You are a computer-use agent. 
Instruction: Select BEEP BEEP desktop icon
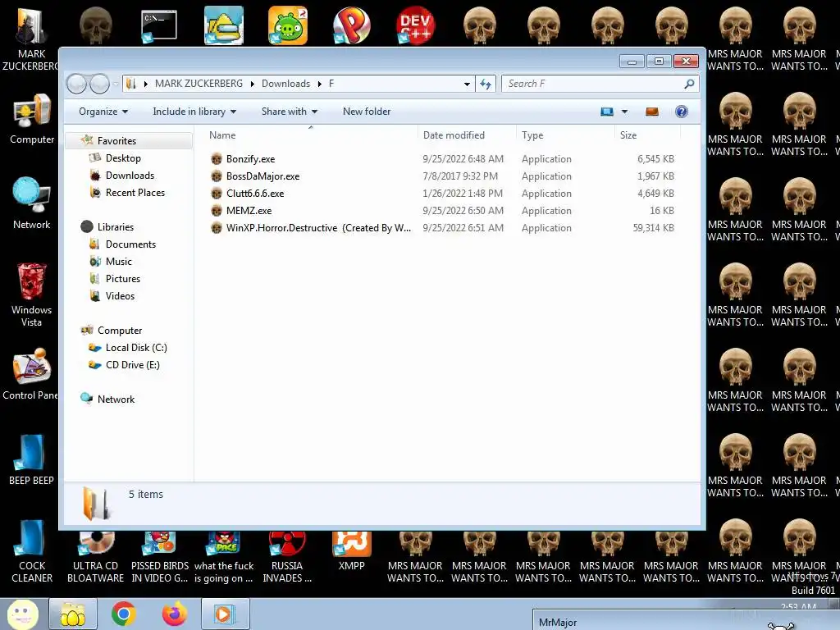(x=32, y=459)
